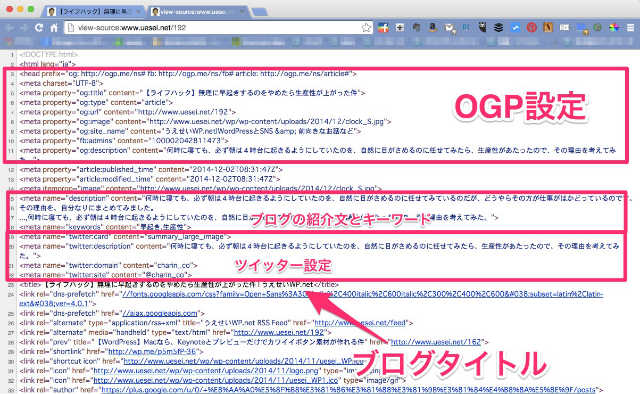The width and height of the screenshot is (640, 394).
Task: Click the <title> tag line
Action: (179, 284)
